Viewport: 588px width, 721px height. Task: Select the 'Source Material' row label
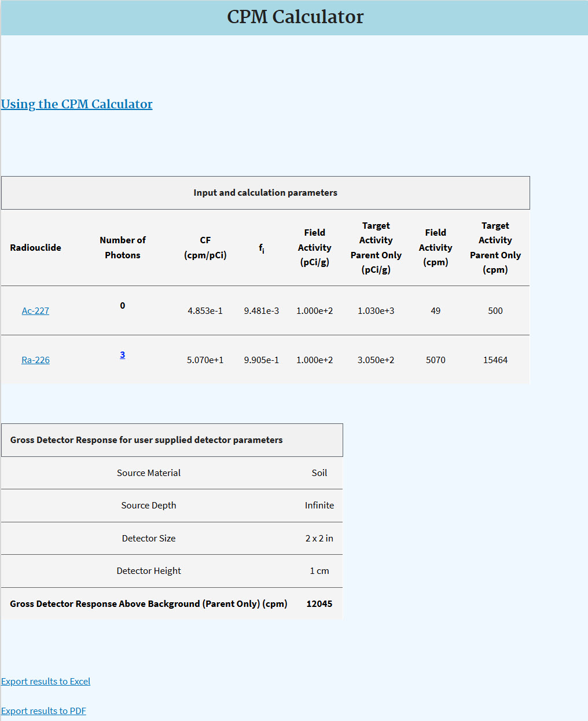[x=149, y=473]
